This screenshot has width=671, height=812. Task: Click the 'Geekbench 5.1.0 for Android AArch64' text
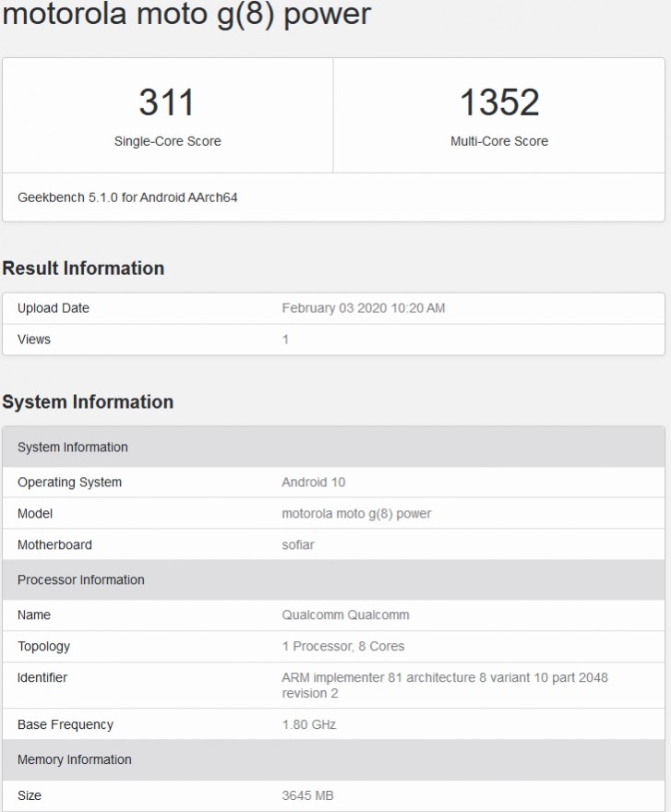click(127, 197)
